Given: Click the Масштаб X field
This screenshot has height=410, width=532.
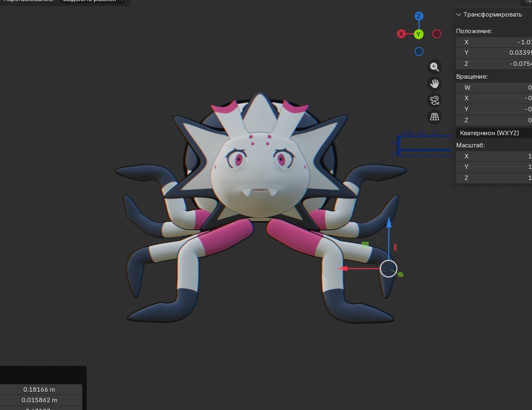Looking at the screenshot, I should tap(494, 156).
